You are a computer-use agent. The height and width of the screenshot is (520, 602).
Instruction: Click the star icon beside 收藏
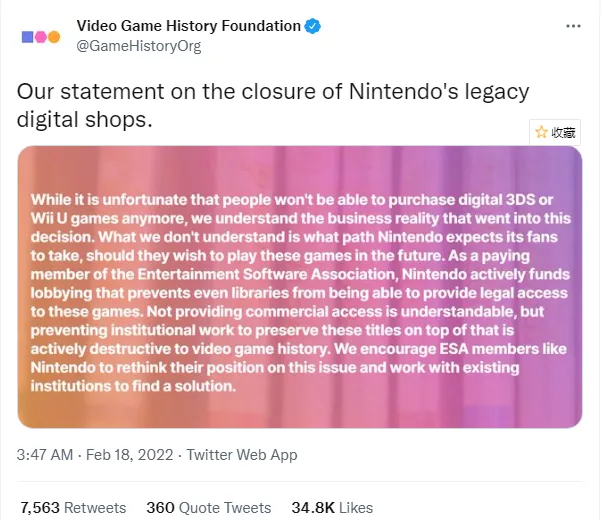pos(541,132)
